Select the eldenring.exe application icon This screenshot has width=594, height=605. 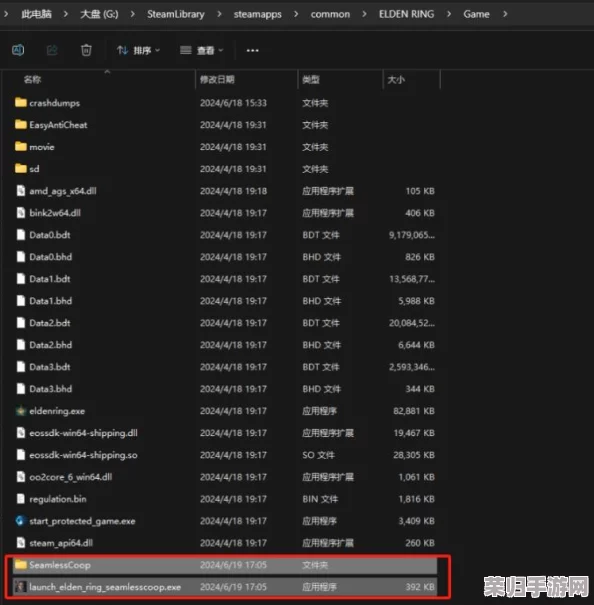20,411
